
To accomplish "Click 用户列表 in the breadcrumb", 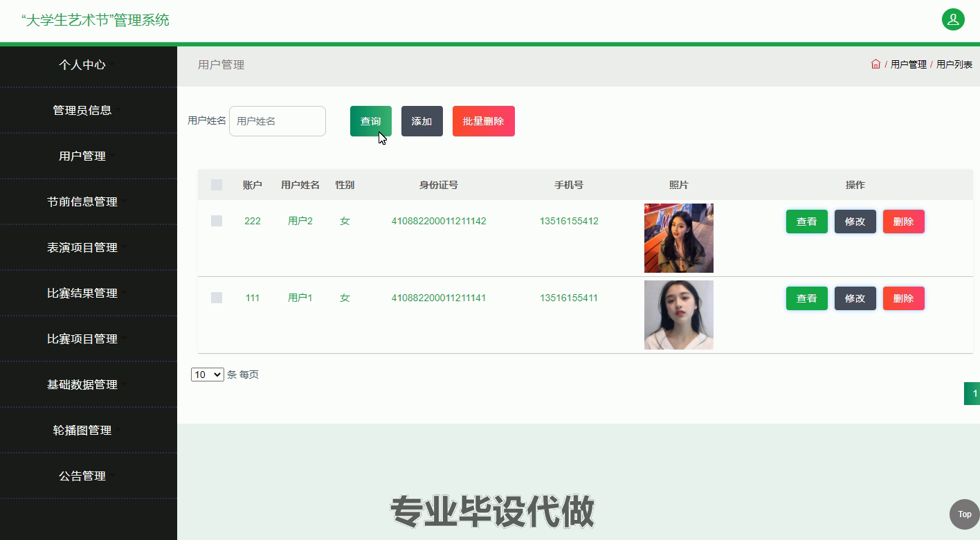I will 954,64.
